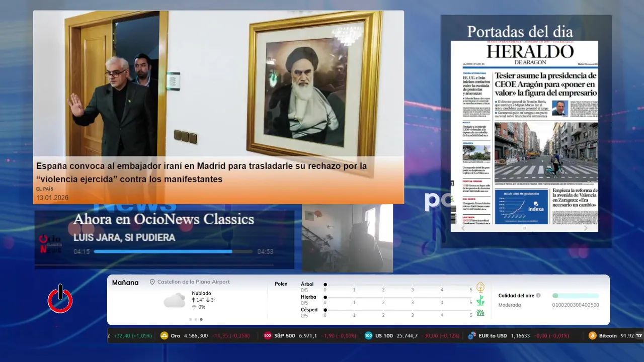
Task: Click the Césped grass pollen icon
Action: coord(480,313)
